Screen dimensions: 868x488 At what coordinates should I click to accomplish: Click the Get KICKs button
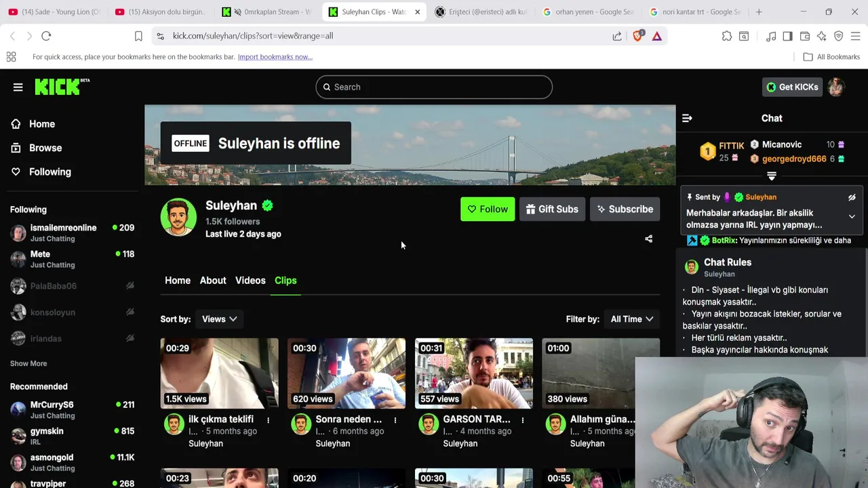point(792,87)
